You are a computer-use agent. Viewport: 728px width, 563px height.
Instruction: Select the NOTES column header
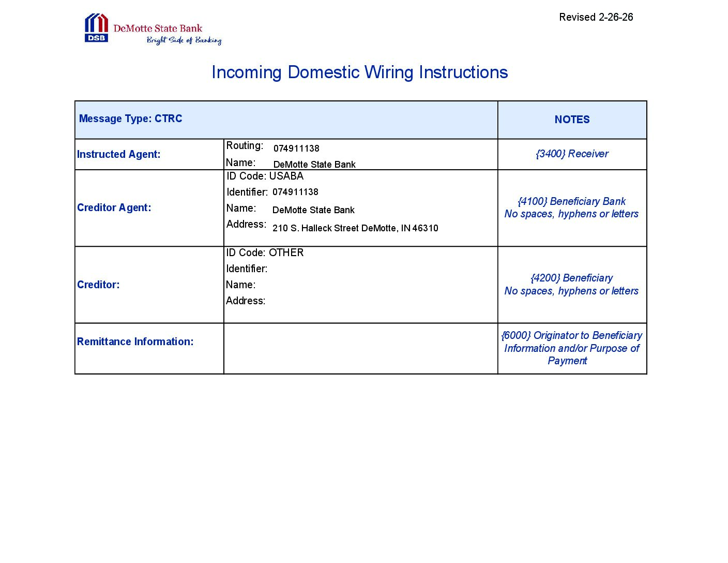572,120
